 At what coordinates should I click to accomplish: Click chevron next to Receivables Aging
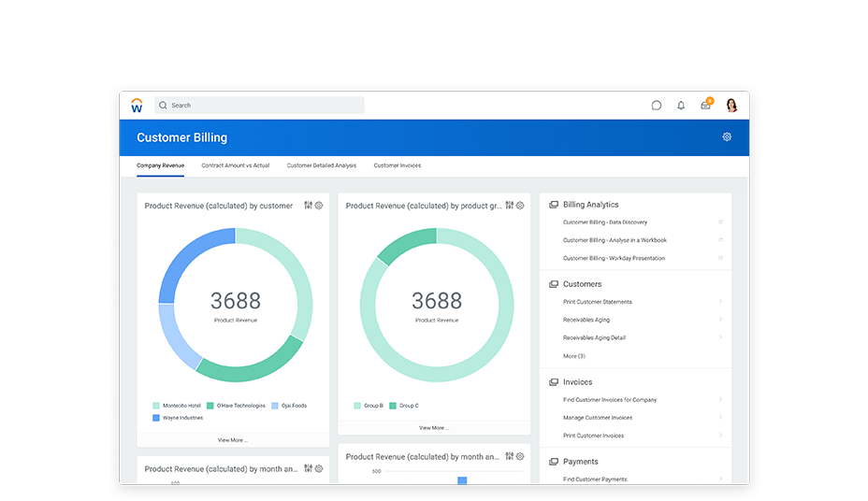tap(720, 319)
